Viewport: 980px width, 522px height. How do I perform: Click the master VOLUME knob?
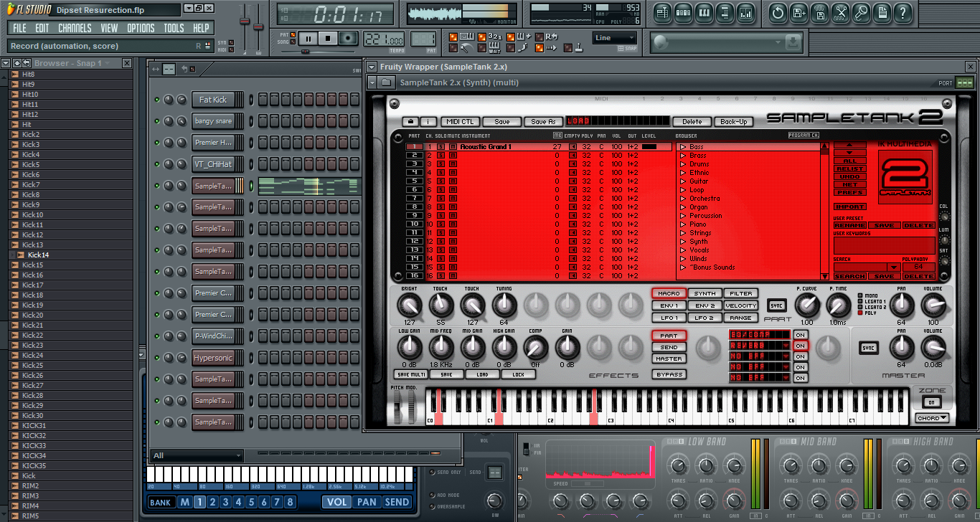click(933, 348)
